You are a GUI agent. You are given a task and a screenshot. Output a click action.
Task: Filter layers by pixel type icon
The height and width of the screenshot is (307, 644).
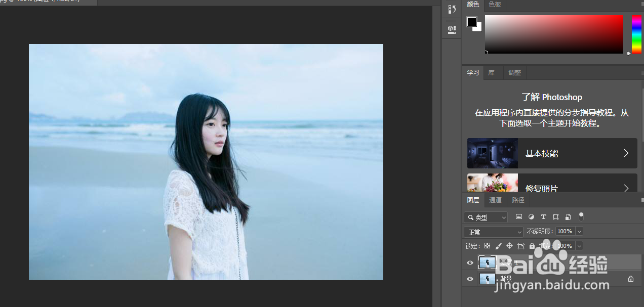click(x=519, y=216)
